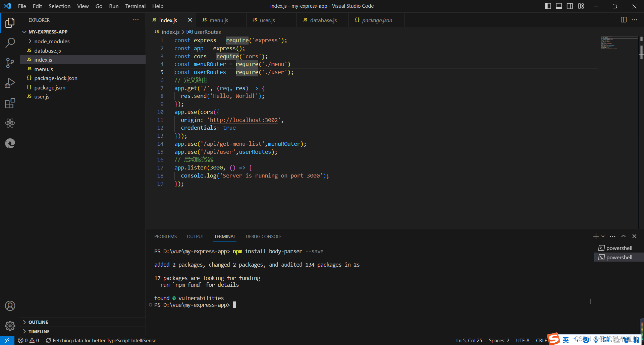Open the terminal launch profile dropdown

[x=603, y=236]
